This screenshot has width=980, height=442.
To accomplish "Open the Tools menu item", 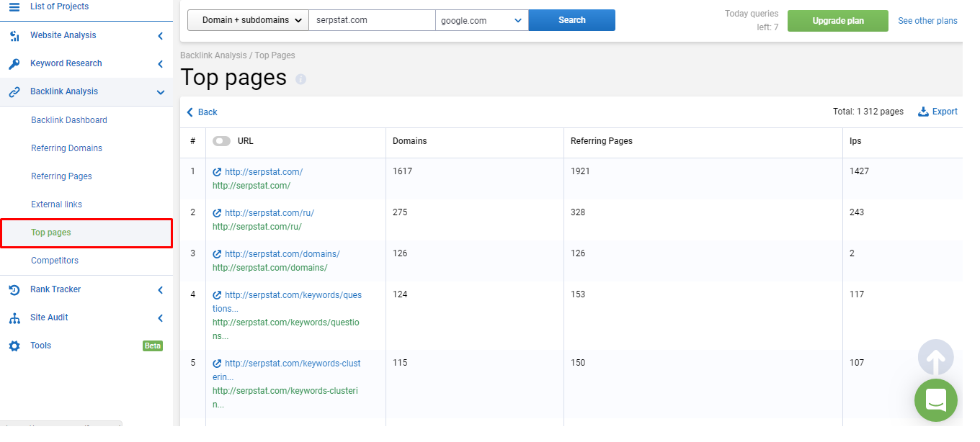I will point(40,346).
